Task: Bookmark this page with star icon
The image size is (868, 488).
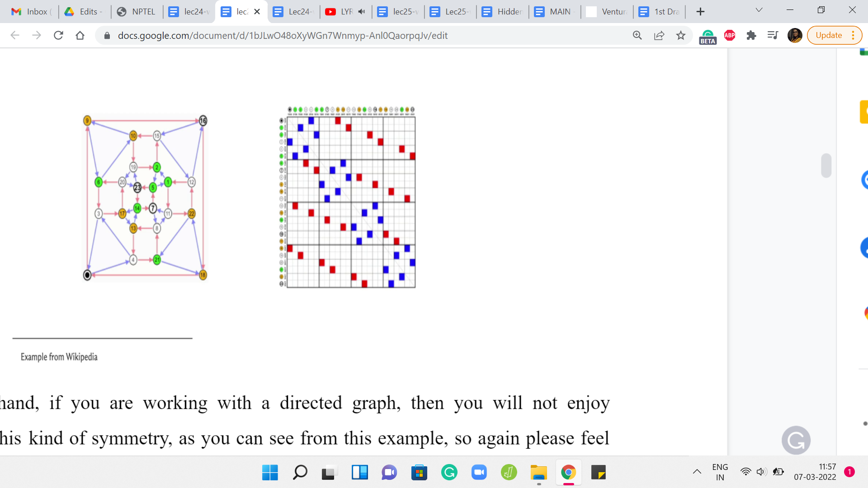Action: click(x=681, y=35)
